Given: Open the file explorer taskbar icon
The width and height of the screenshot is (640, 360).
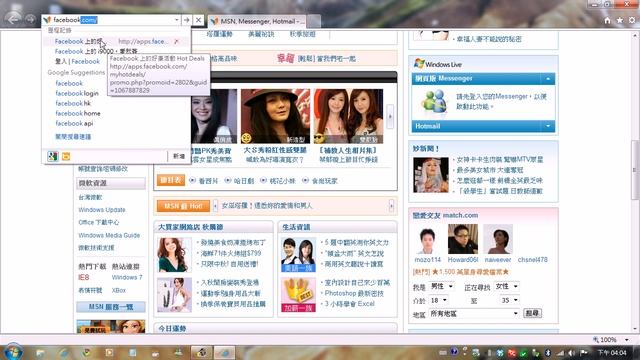Looking at the screenshot, I should pos(40,352).
